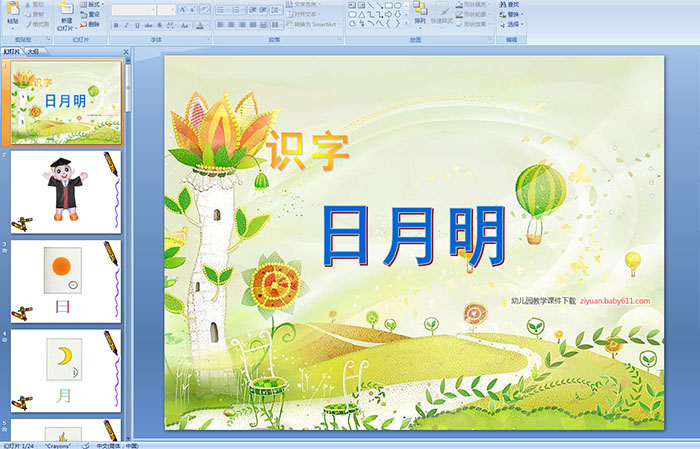
Task: Click the Find (查找) binoculars icon
Action: tap(503, 4)
